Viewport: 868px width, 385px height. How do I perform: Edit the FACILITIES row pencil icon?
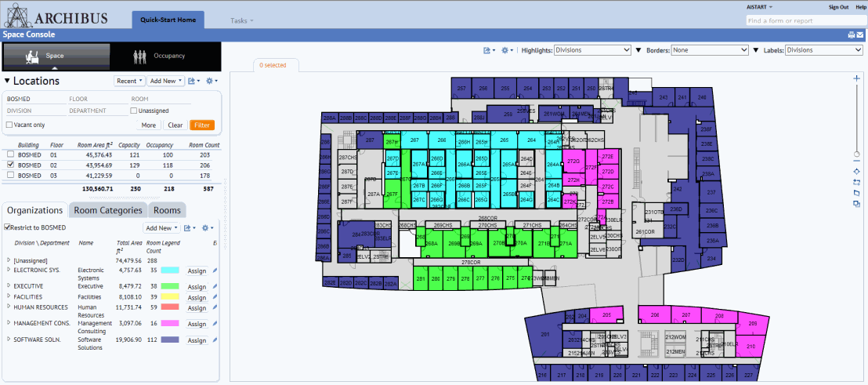pyautogui.click(x=215, y=297)
